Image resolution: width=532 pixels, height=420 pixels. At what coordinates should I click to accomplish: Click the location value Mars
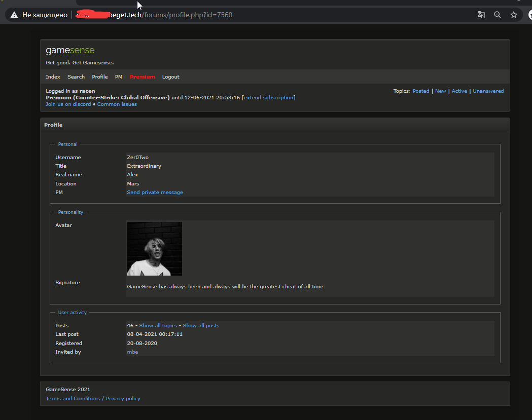[x=133, y=184]
